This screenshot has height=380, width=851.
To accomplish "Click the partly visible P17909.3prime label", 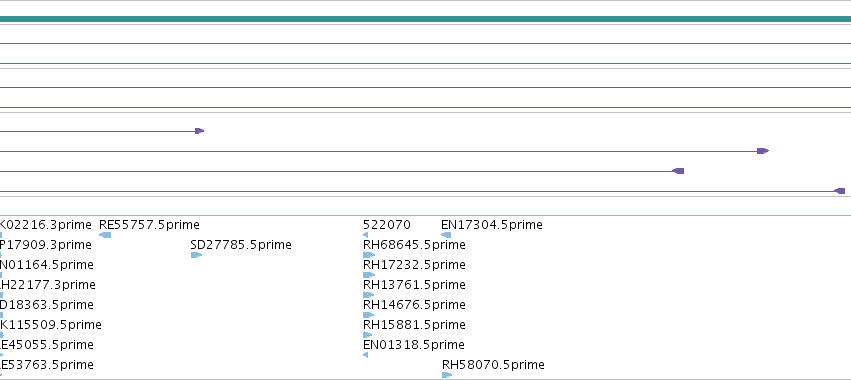I will point(46,245).
